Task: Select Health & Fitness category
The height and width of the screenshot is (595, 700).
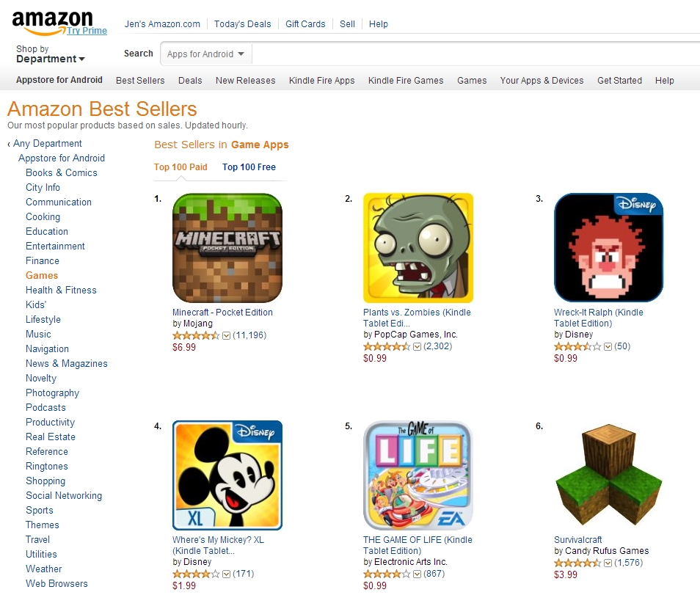Action: click(61, 290)
